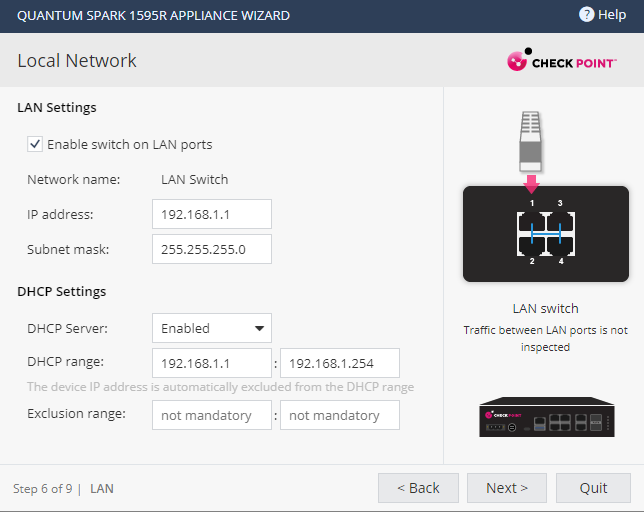Click the DHCP range end field
Viewport: 644px width, 512px height.
340,363
